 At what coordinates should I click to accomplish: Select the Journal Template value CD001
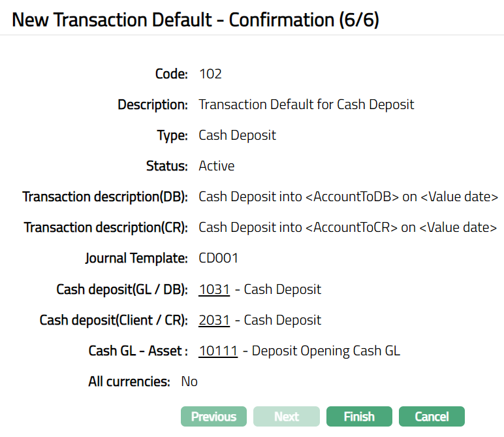[x=219, y=258]
